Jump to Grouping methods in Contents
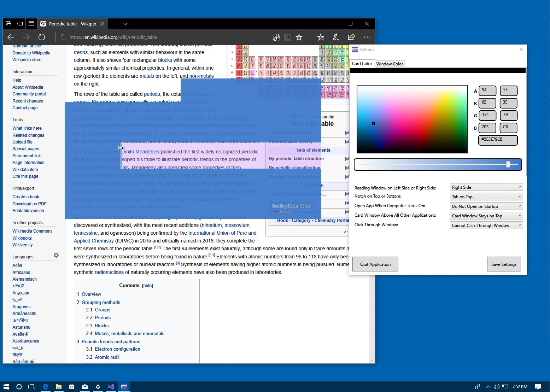Screen dimensions: 550x392 pyautogui.click(x=101, y=303)
